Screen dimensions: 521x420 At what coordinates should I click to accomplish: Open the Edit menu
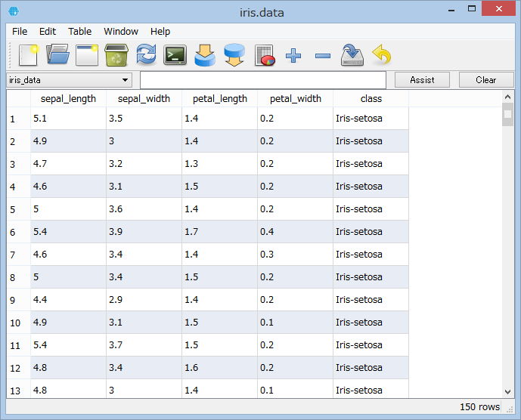click(48, 32)
